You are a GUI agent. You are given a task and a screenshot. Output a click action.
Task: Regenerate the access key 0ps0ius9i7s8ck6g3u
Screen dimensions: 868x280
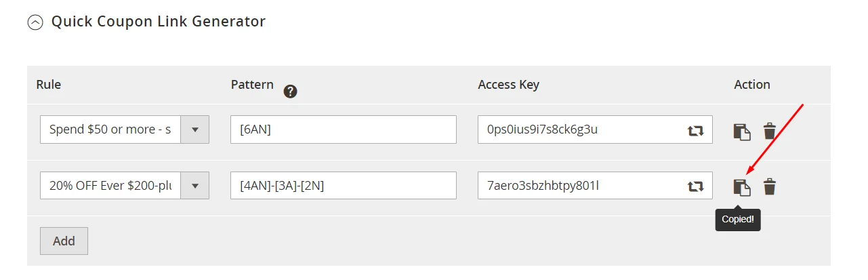(696, 130)
